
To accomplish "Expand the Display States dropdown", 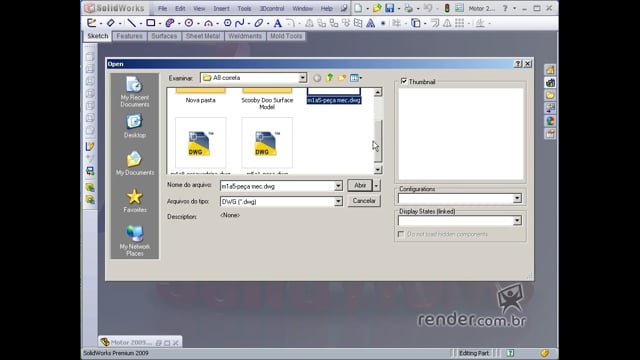I will coord(517,220).
